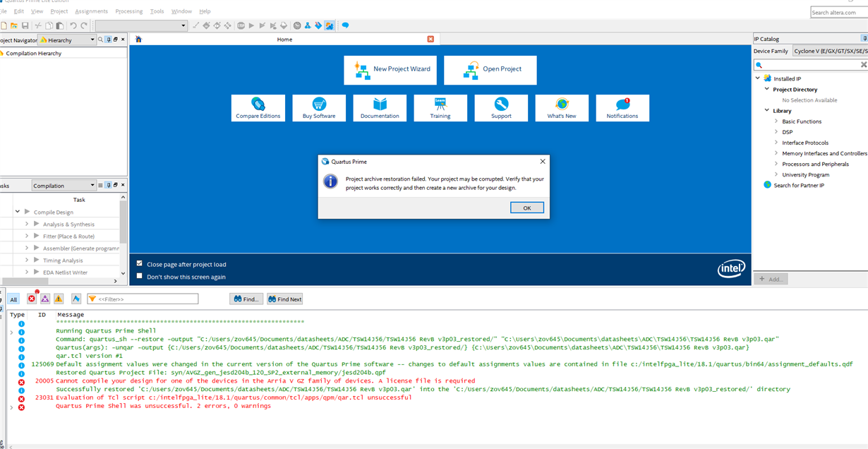Toggle 'Close page after project load' checkbox
This screenshot has height=449, width=868.
click(x=140, y=264)
